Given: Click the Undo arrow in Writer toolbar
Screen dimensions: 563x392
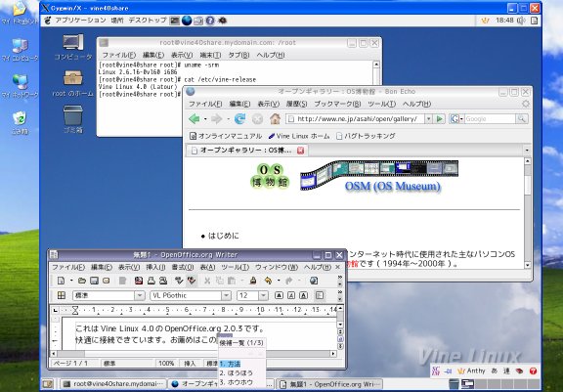Looking at the screenshot, I should click(x=268, y=281).
